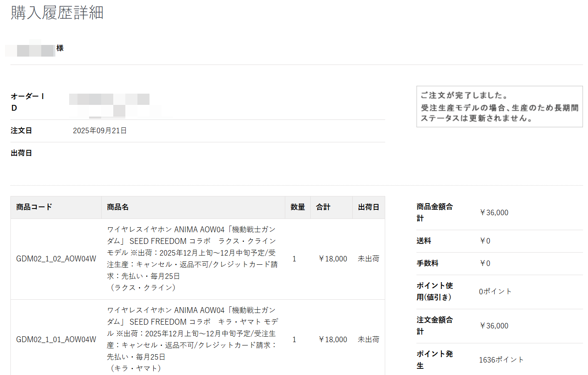Image resolution: width=588 pixels, height=375 pixels.
Task: Select product code GDM02_1_01_AOW04W
Action: (x=56, y=340)
